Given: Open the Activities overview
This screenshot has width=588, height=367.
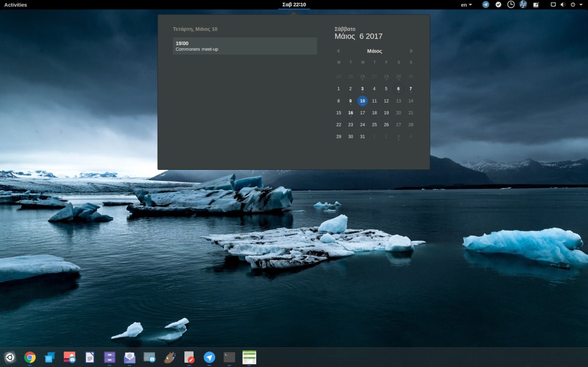Looking at the screenshot, I should coord(16,5).
